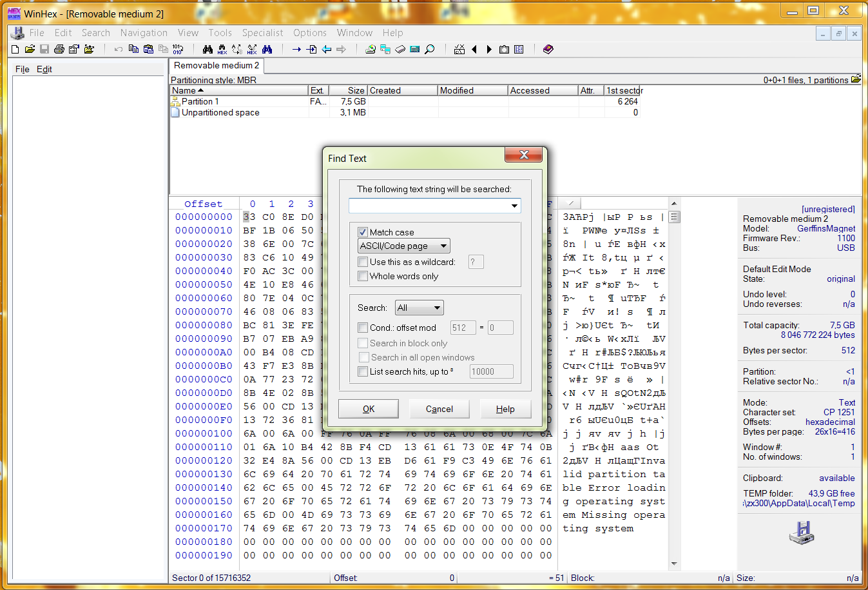The height and width of the screenshot is (590, 868).
Task: Click the purple help book icon
Action: pyautogui.click(x=548, y=49)
